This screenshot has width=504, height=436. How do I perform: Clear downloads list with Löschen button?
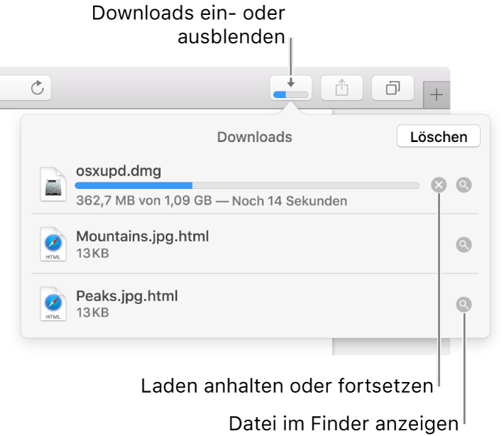tap(439, 136)
